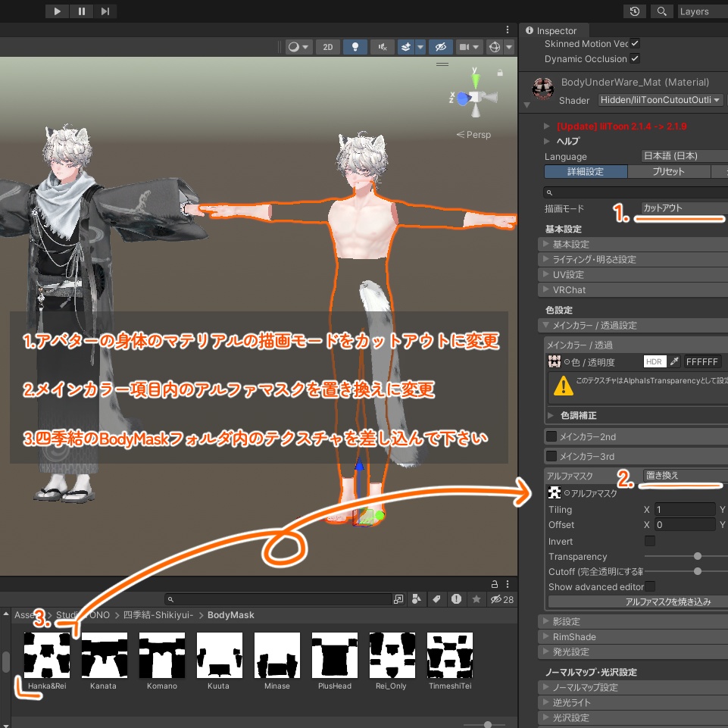Enable the メインカラー2nd checkbox
The image size is (728, 728).
click(551, 436)
